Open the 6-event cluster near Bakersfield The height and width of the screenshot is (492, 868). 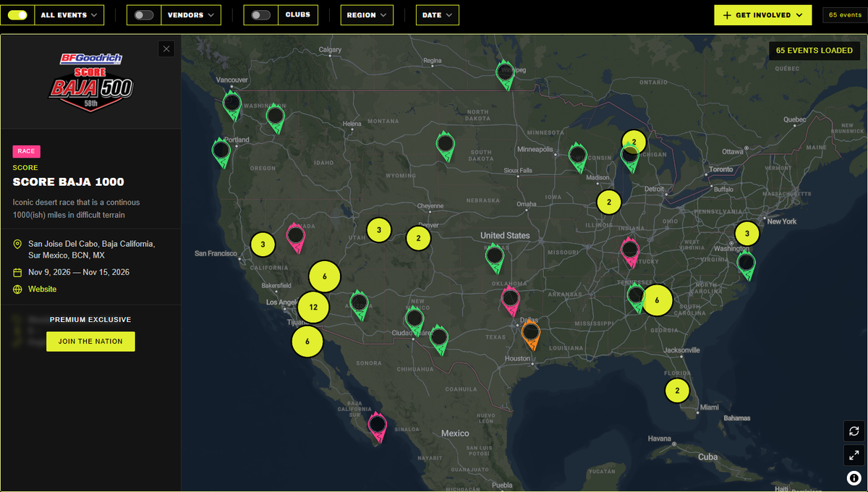tap(325, 276)
